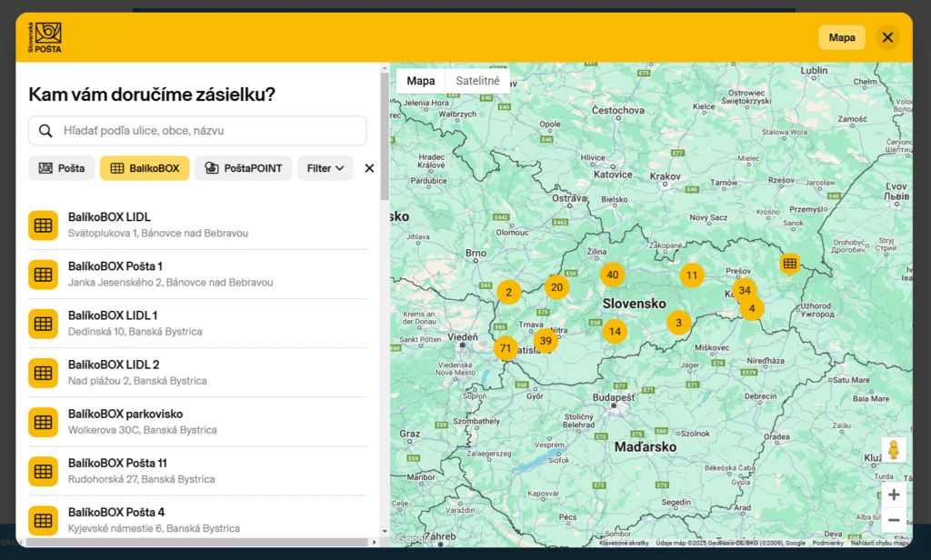The height and width of the screenshot is (560, 931).
Task: Select the address Rudohorská 27, Banská Bystrica
Action: point(141,479)
